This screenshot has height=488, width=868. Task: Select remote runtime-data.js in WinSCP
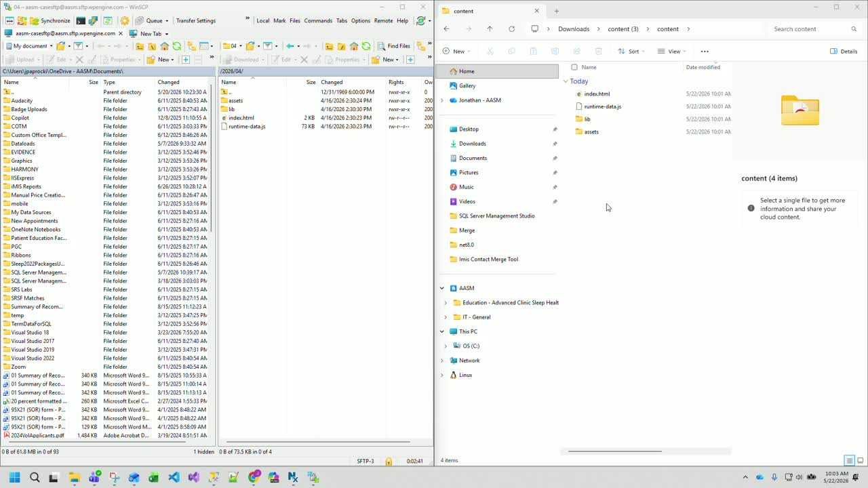[x=246, y=126]
